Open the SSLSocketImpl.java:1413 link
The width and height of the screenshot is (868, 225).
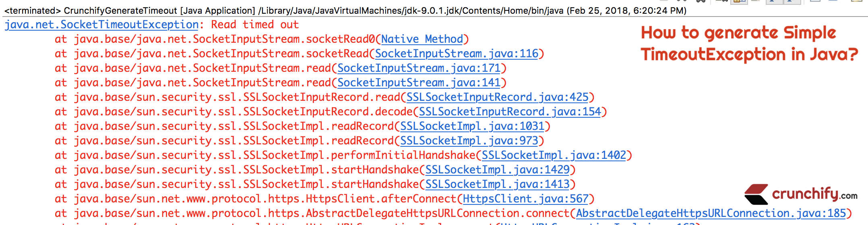coord(497,185)
